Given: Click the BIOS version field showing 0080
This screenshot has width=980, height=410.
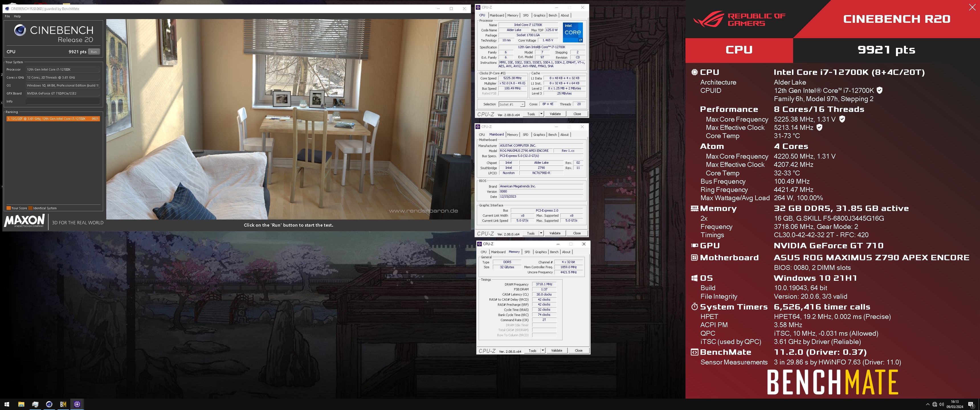Looking at the screenshot, I should [541, 192].
